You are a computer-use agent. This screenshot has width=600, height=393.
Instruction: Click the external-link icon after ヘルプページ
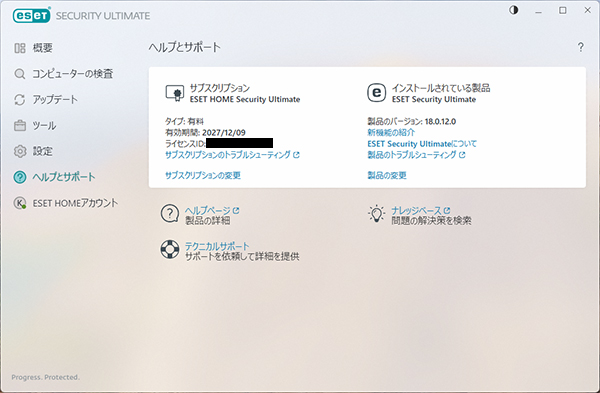pyautogui.click(x=236, y=210)
